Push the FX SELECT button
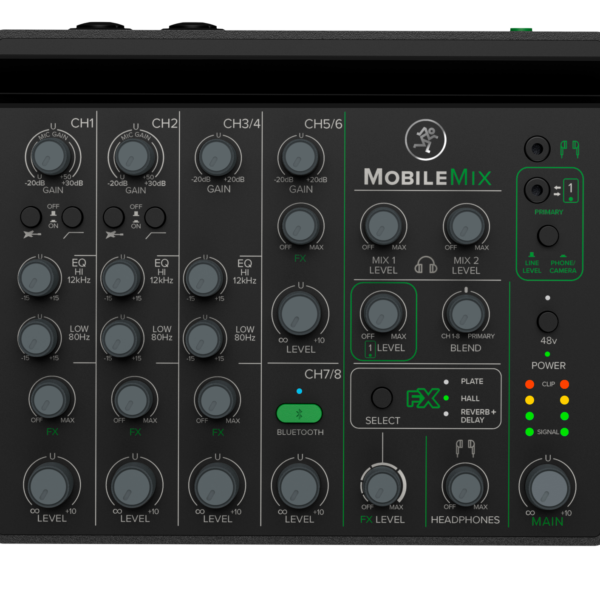This screenshot has height=600, width=600. [382, 398]
